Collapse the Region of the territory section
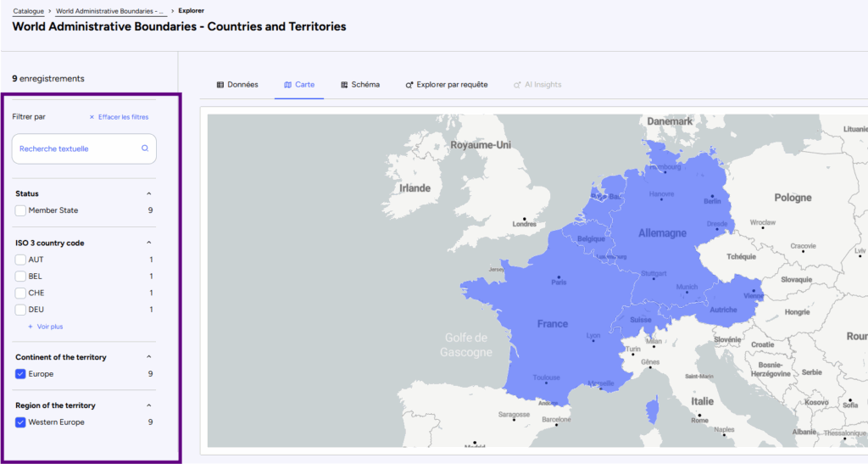Image resolution: width=868 pixels, height=464 pixels. click(x=149, y=406)
